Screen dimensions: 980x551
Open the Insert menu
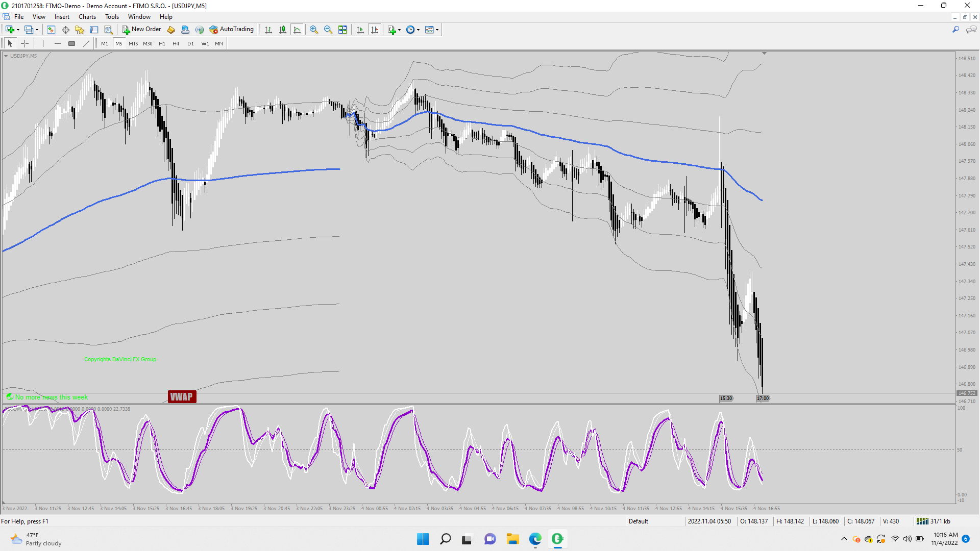coord(62,17)
